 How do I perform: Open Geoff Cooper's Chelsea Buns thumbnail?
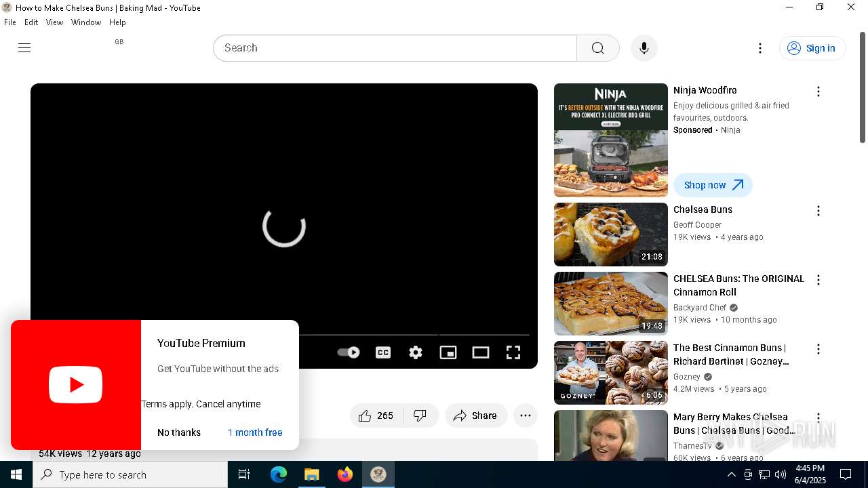pos(611,235)
